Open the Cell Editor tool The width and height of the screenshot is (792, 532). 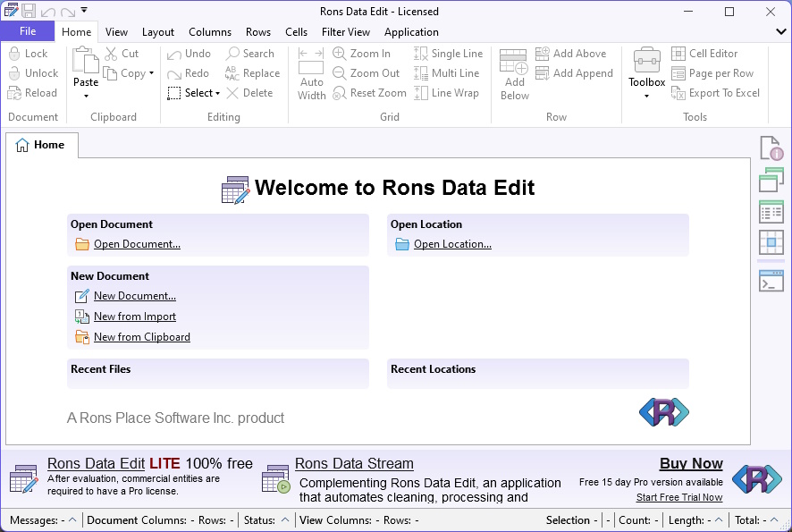(704, 54)
